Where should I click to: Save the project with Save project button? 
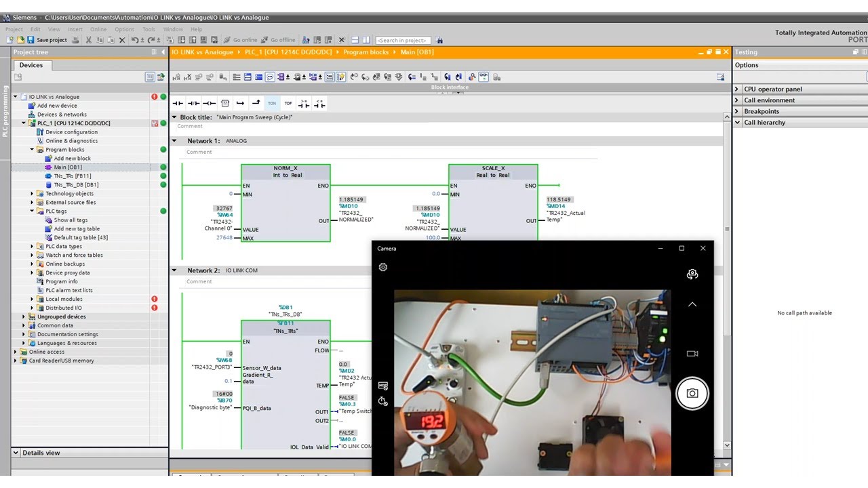(x=47, y=40)
